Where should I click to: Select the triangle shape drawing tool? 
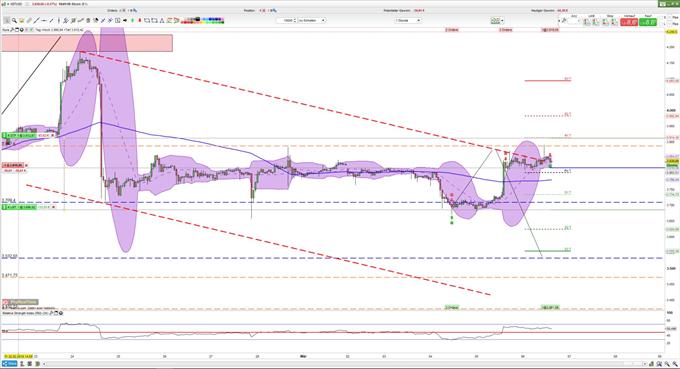pyautogui.click(x=162, y=20)
